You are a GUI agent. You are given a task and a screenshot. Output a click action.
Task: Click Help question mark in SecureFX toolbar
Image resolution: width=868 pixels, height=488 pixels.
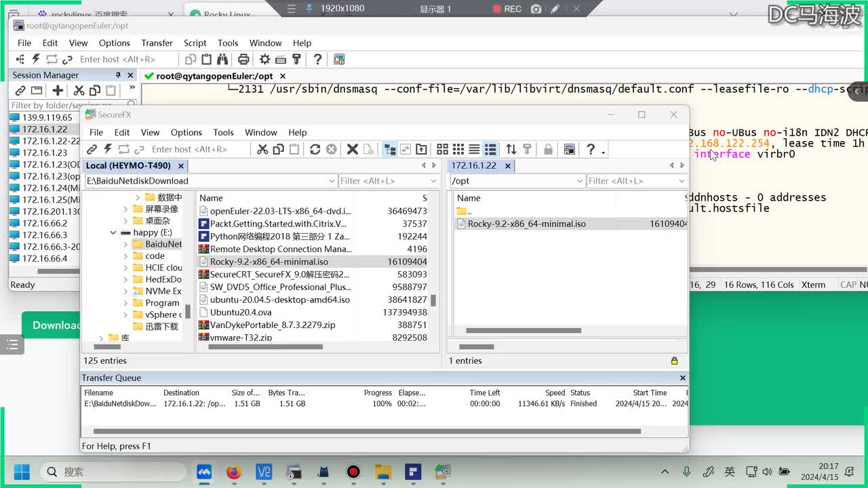pyautogui.click(x=591, y=149)
